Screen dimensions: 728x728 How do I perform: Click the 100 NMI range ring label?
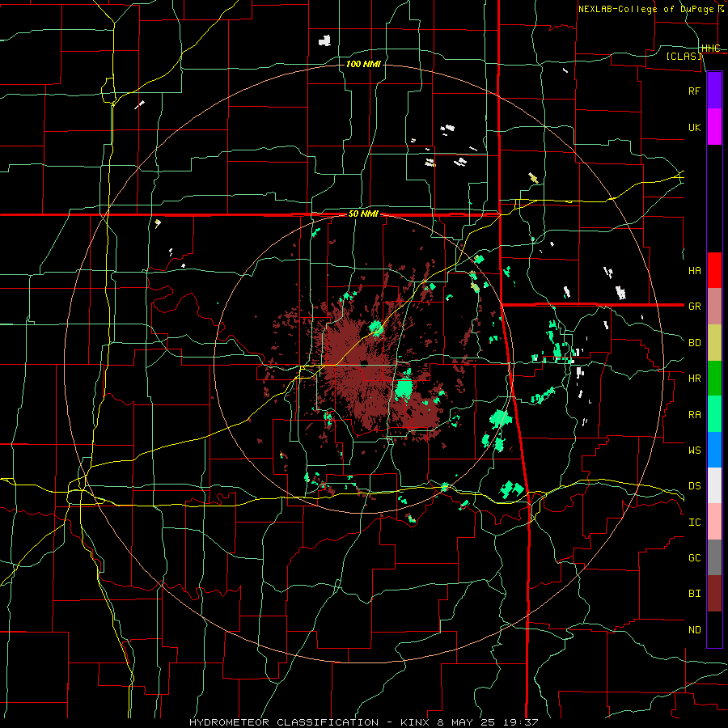tap(363, 64)
